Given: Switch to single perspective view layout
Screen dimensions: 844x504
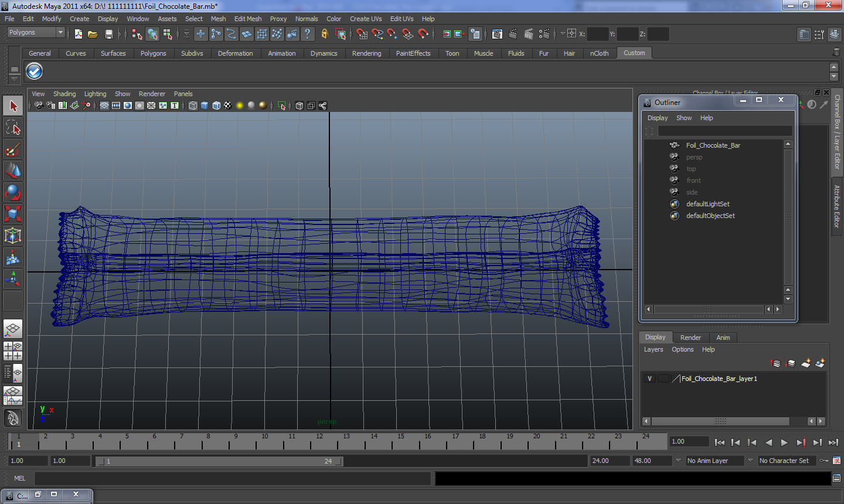Looking at the screenshot, I should tap(13, 329).
